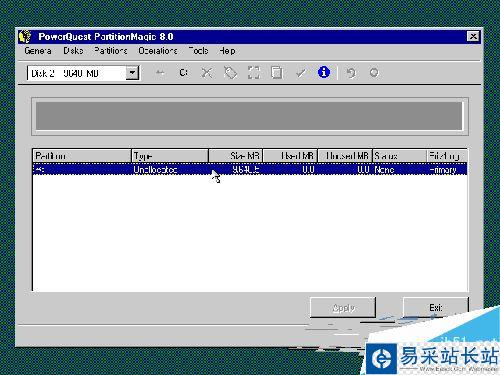Open the Partitions menu
Viewport: 500px width, 375px height.
[110, 51]
